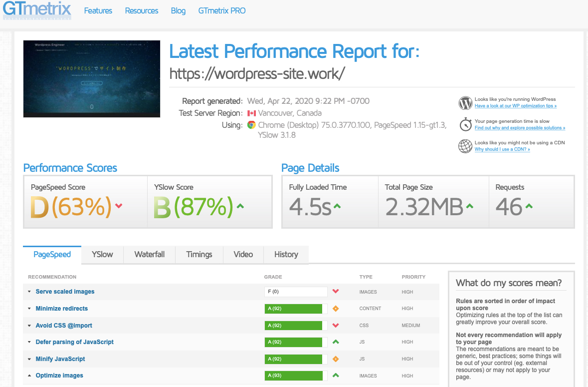Click the stopwatch page generation icon

465,124
